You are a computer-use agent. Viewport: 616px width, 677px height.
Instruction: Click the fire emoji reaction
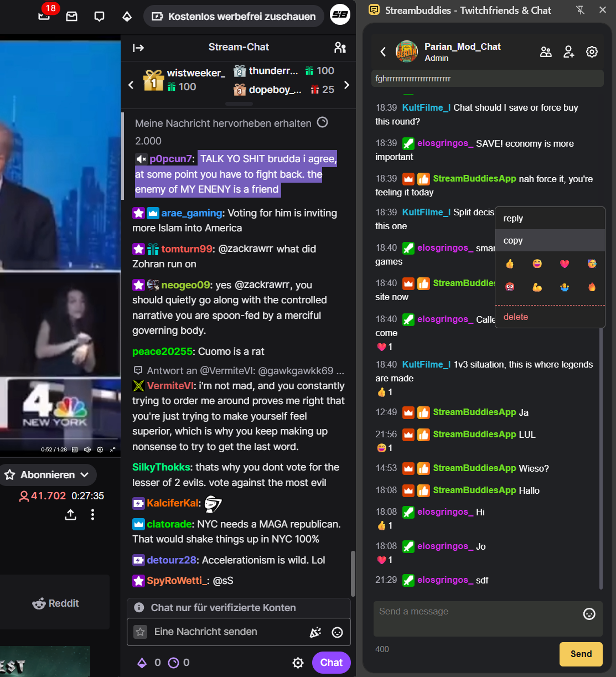point(592,287)
